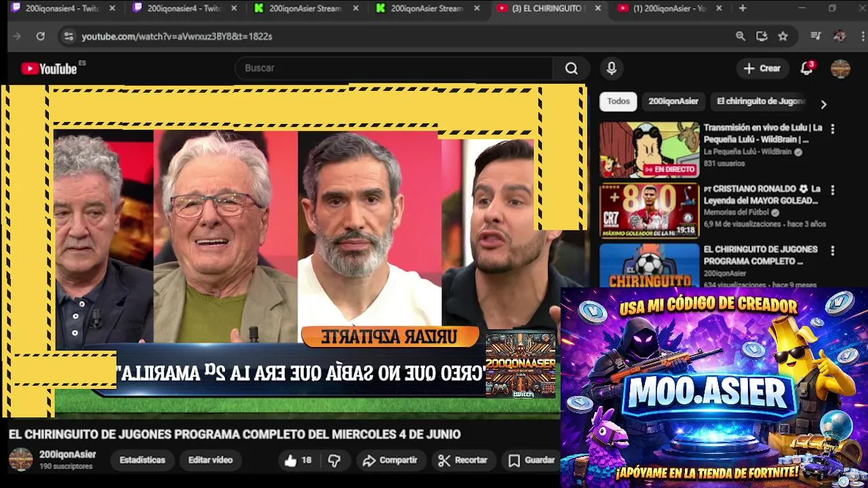Open Transmisión en vivo de Lulu title
This screenshot has height=488, width=868.
pyautogui.click(x=763, y=134)
